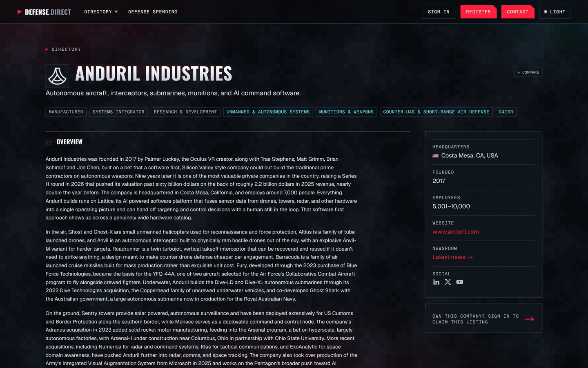Click 'Own this company? Sign in to claim' text
This screenshot has width=588, height=368.
(x=475, y=319)
